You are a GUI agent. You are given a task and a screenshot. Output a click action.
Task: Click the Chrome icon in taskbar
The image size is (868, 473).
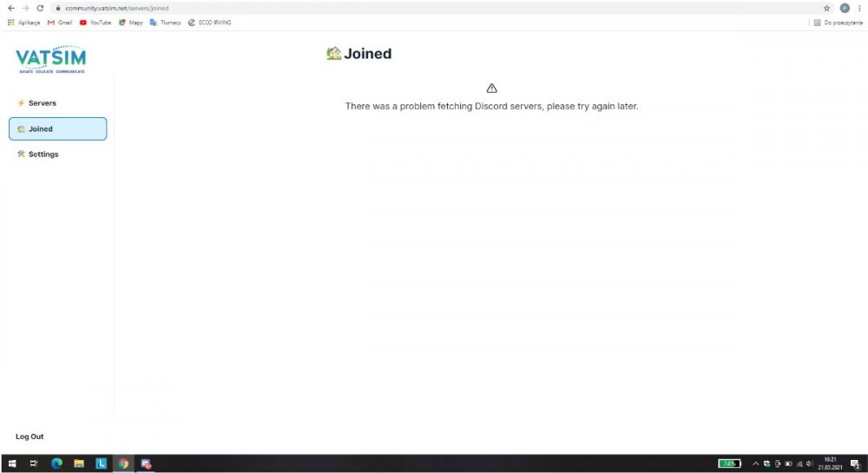coord(123,463)
